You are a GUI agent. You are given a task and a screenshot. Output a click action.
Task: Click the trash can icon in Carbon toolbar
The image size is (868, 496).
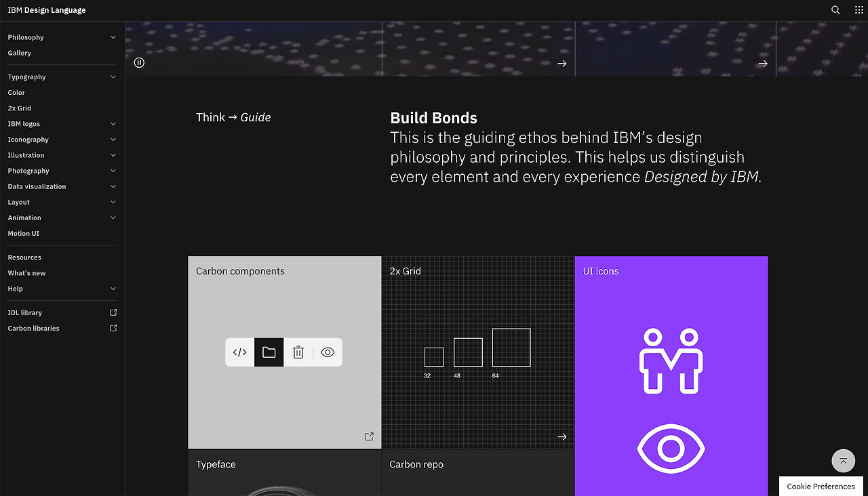pyautogui.click(x=298, y=352)
